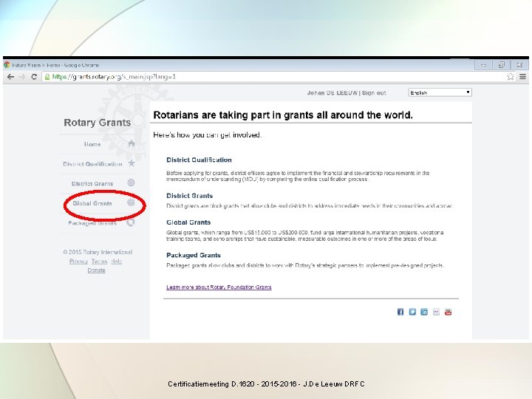Click the address bar URL field
532x399 pixels.
coord(273,77)
